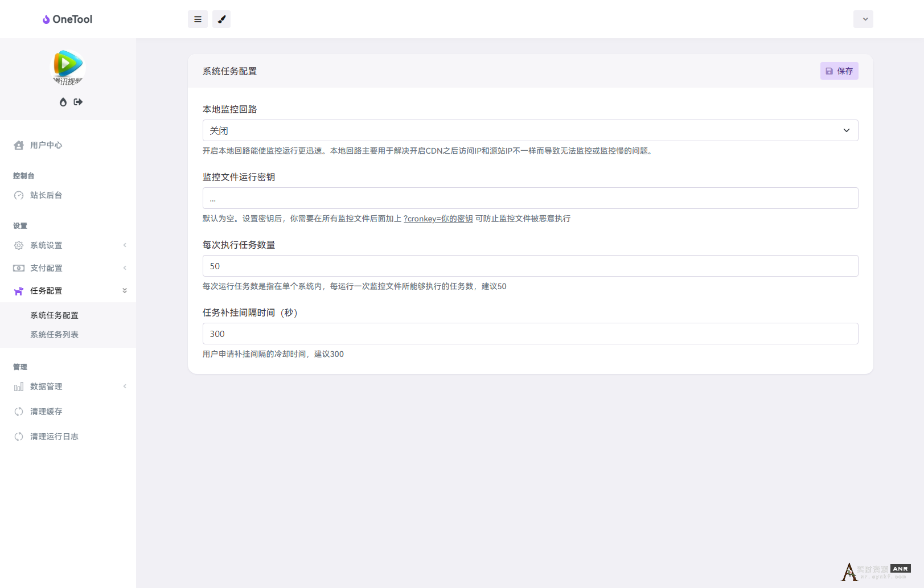924x588 pixels.
Task: Open the theme brush icon button
Action: tap(221, 19)
